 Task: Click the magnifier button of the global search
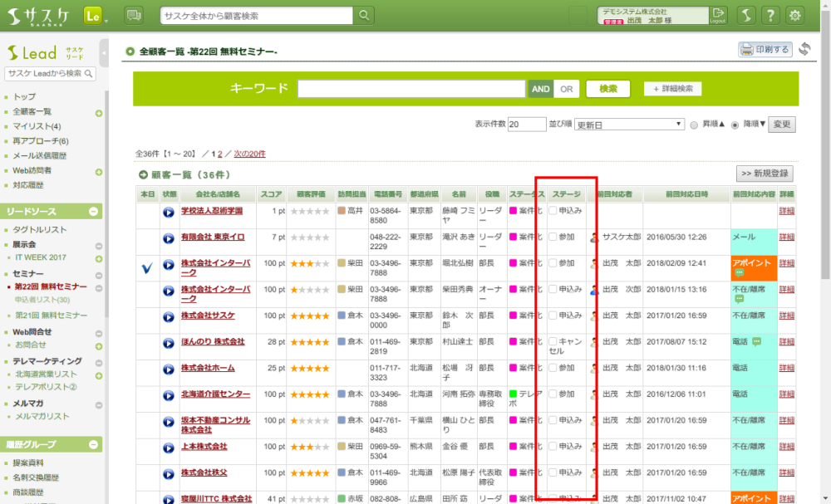click(x=364, y=16)
